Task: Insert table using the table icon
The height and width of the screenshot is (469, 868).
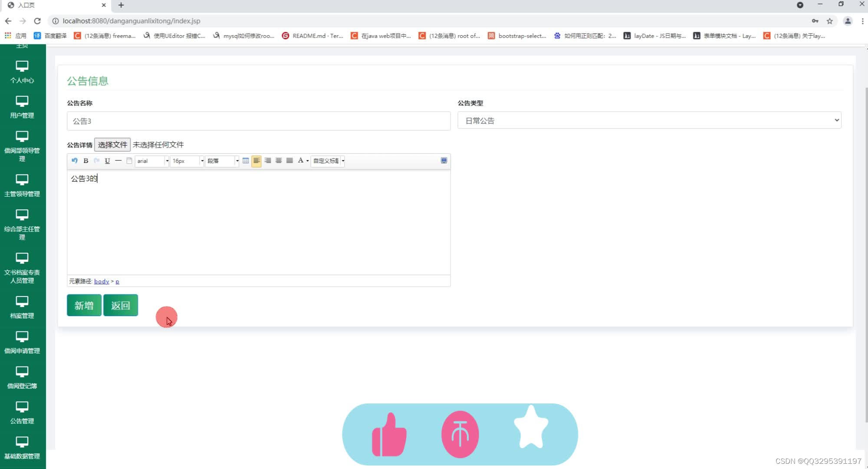Action: [246, 161]
